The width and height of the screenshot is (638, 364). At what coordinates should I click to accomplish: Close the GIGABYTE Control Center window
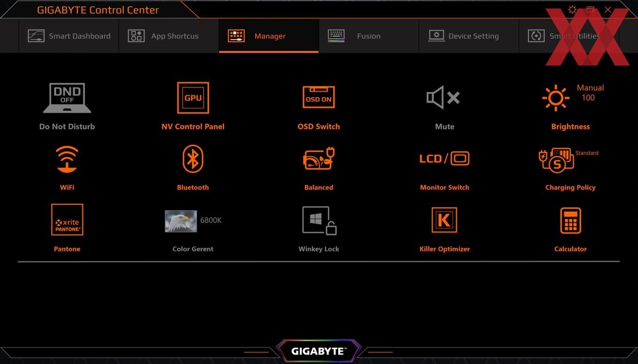tap(608, 9)
